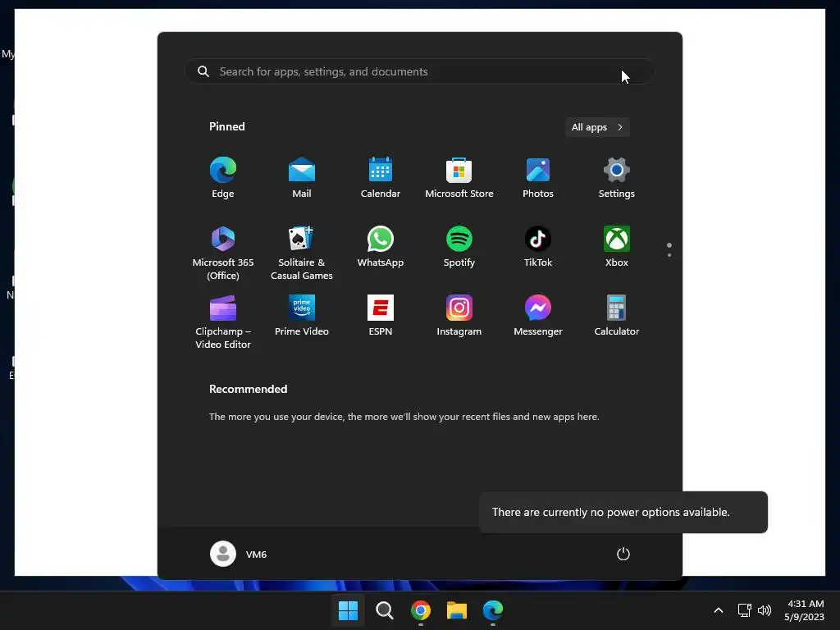The height and width of the screenshot is (630, 840).
Task: Click the Windows Start button on taskbar
Action: click(x=348, y=610)
